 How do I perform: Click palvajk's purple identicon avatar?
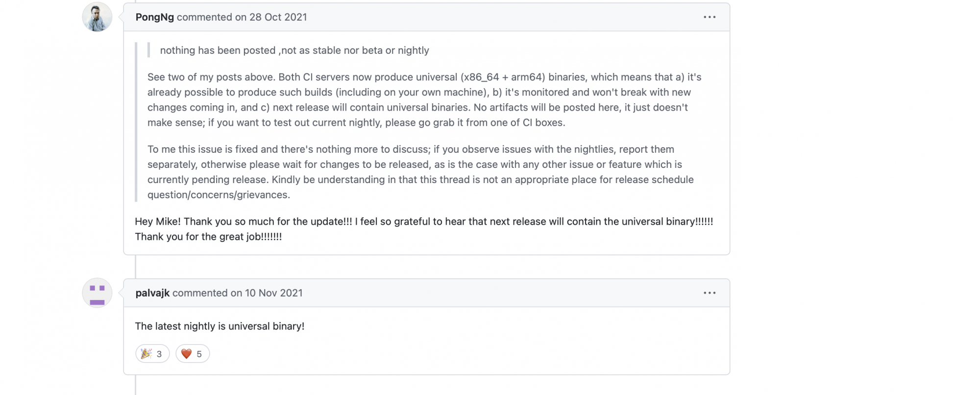click(x=97, y=293)
